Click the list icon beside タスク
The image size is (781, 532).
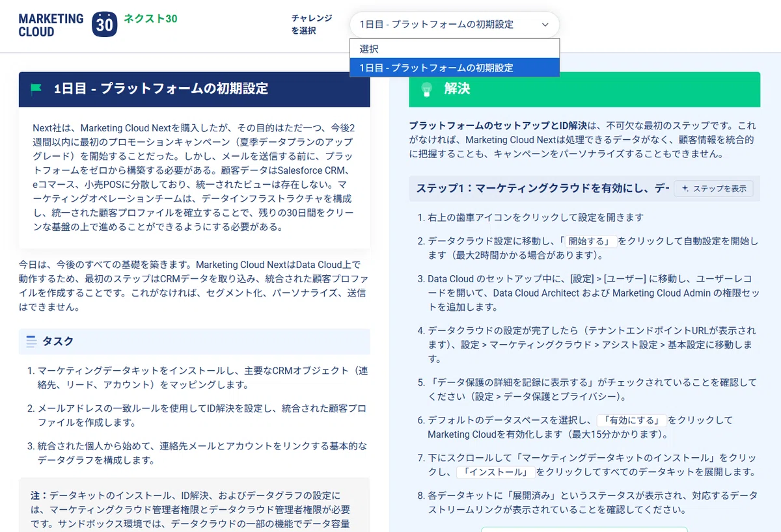tap(31, 341)
